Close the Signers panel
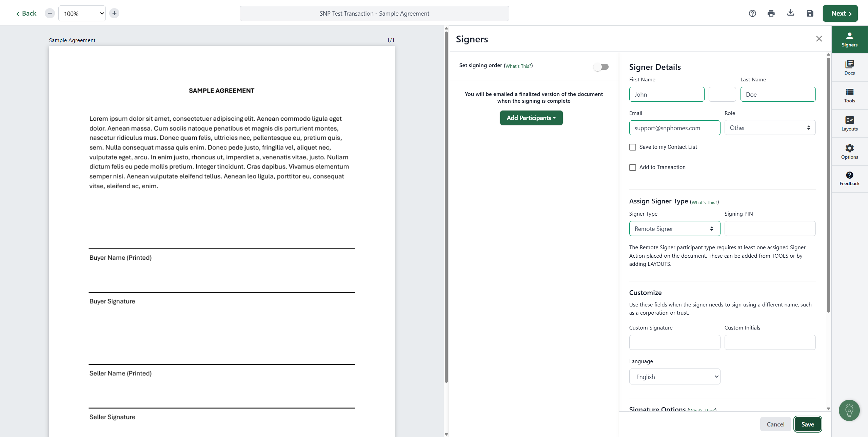The height and width of the screenshot is (437, 868). 819,39
